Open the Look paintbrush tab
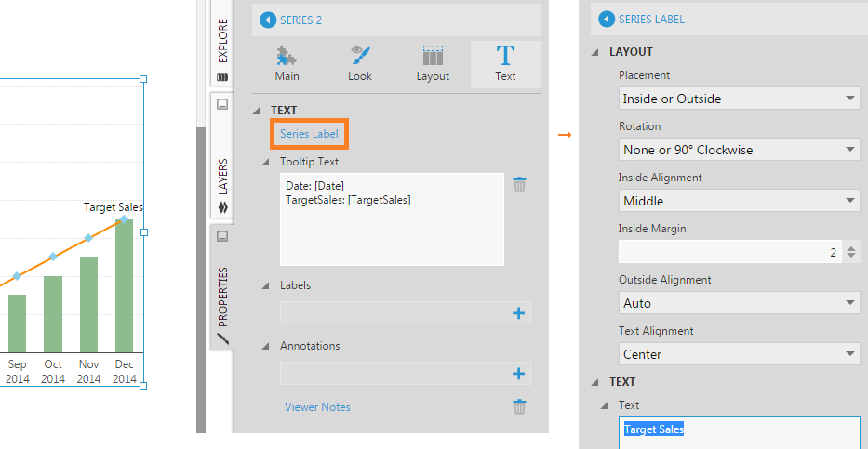The image size is (868, 449). pyautogui.click(x=360, y=64)
